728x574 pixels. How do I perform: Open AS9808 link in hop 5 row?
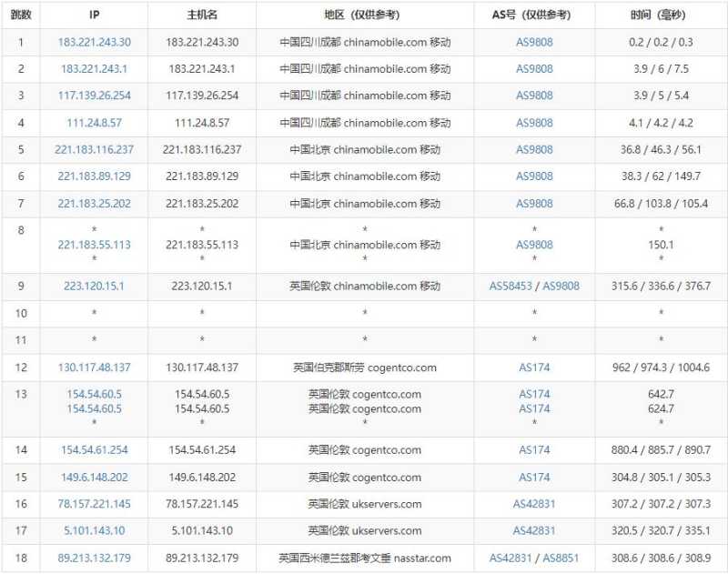coord(534,149)
